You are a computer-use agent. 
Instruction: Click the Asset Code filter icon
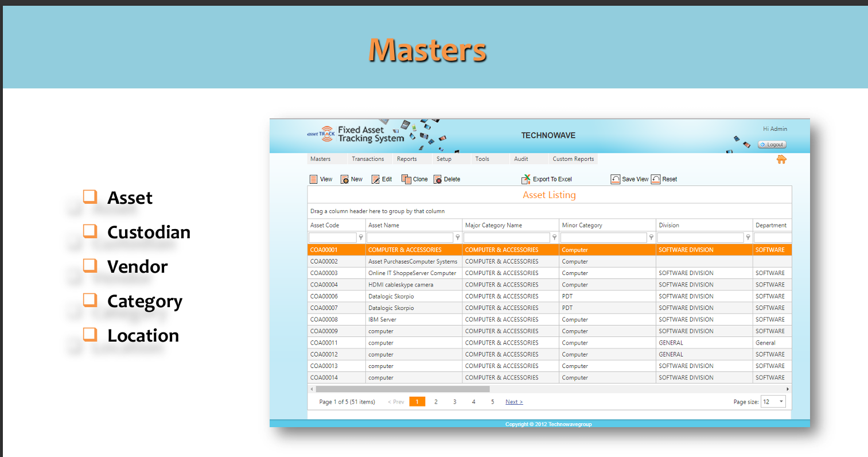[x=361, y=237]
